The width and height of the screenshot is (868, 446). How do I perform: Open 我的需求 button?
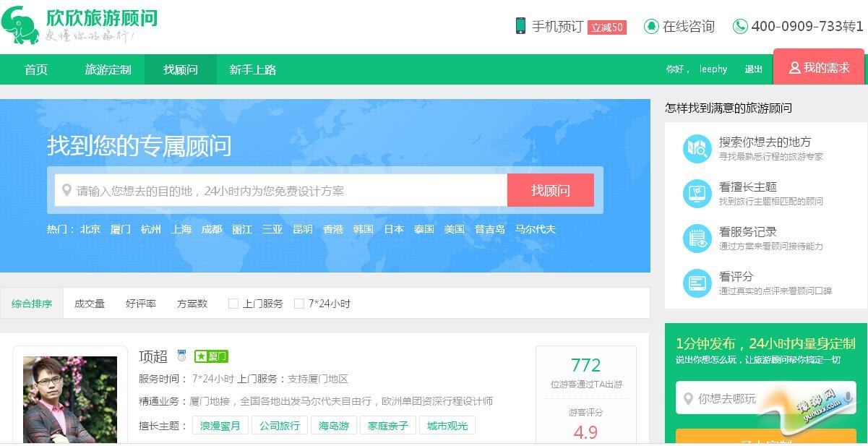[x=818, y=67]
